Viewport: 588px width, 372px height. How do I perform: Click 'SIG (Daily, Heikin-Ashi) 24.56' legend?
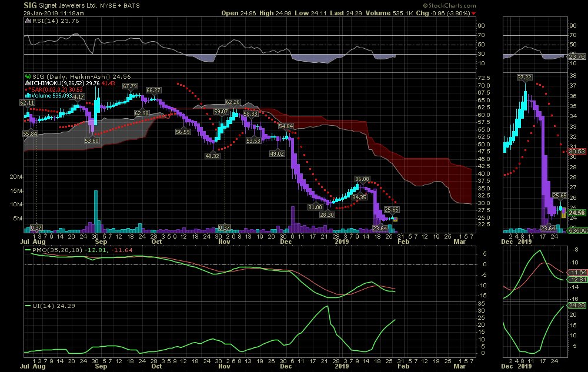pos(81,76)
